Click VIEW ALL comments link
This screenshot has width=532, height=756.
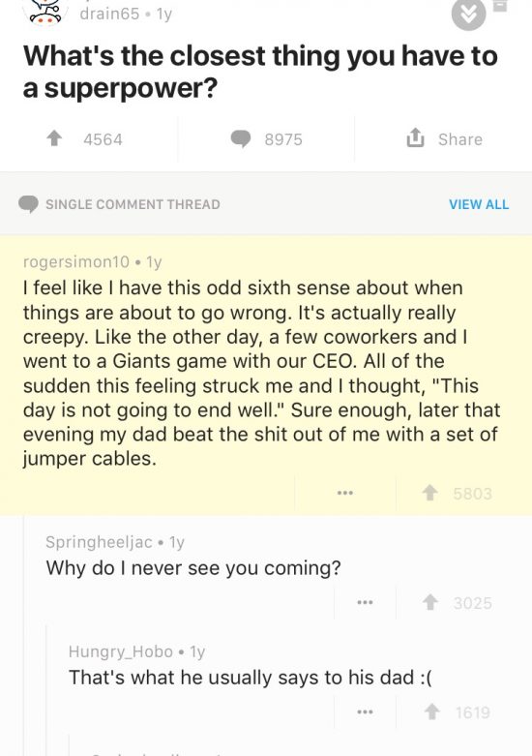click(x=479, y=204)
